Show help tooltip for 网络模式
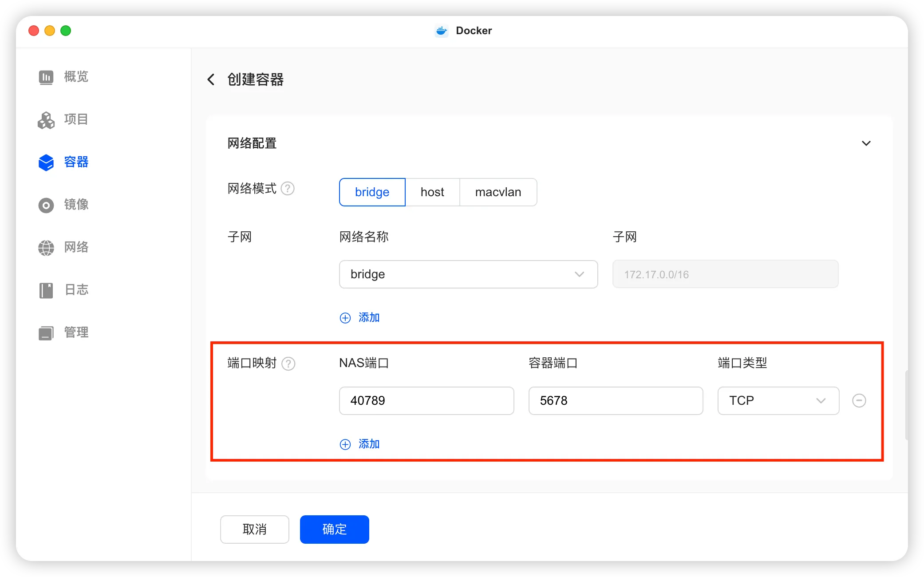924x577 pixels. [288, 189]
